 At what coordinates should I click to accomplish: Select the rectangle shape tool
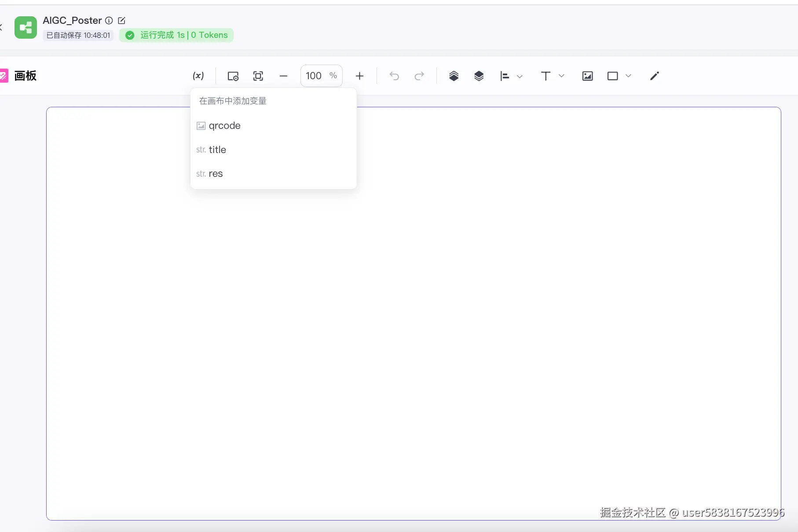(x=612, y=76)
